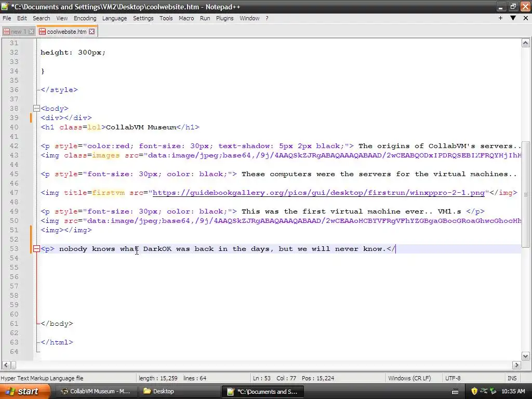This screenshot has width=532, height=399.
Task: Click the Notepad++ taskbar button
Action: 262,392
